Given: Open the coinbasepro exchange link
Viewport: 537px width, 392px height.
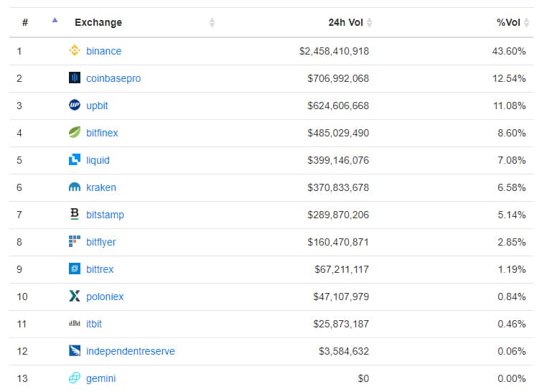Looking at the screenshot, I should pos(113,78).
